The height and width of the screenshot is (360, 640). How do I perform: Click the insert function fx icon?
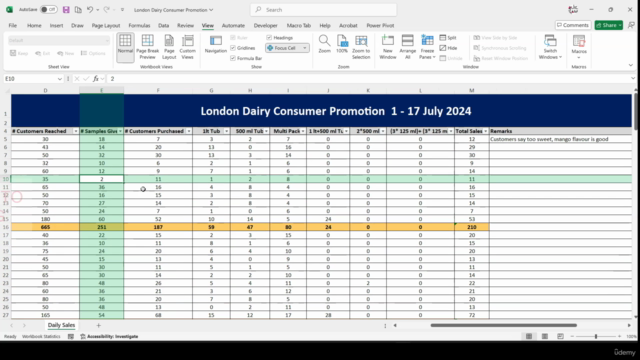pyautogui.click(x=96, y=78)
